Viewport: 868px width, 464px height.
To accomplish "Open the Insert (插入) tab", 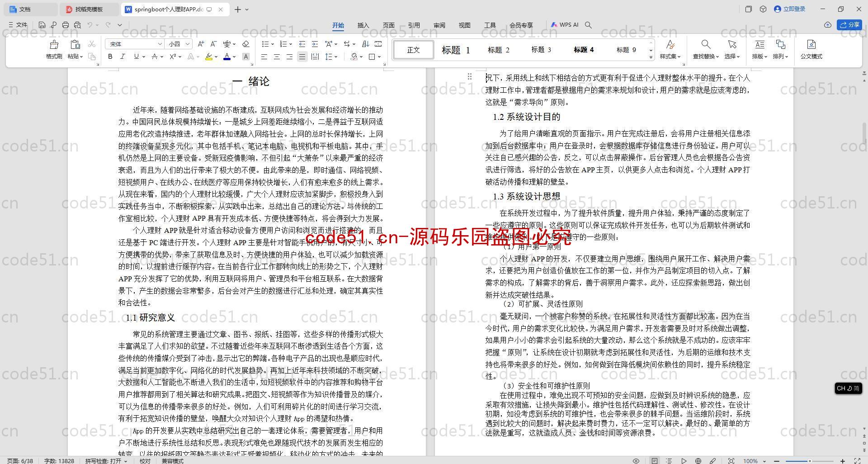I will (363, 25).
